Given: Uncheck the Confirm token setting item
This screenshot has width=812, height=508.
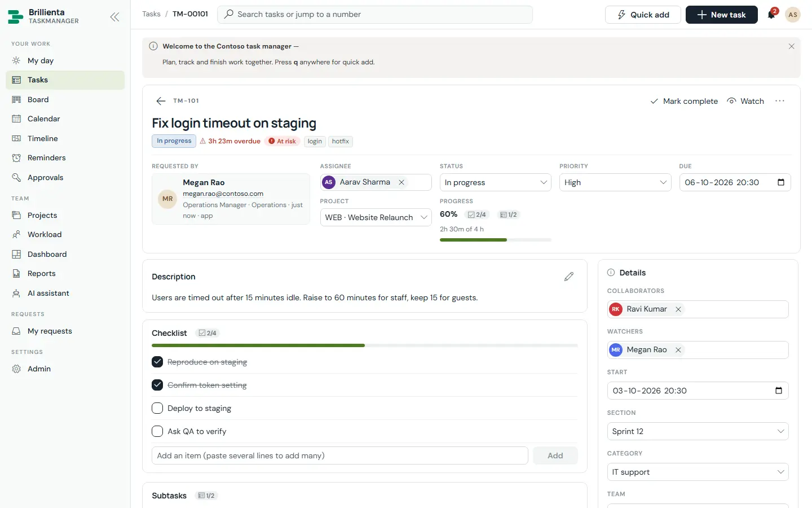Looking at the screenshot, I should click(x=157, y=385).
